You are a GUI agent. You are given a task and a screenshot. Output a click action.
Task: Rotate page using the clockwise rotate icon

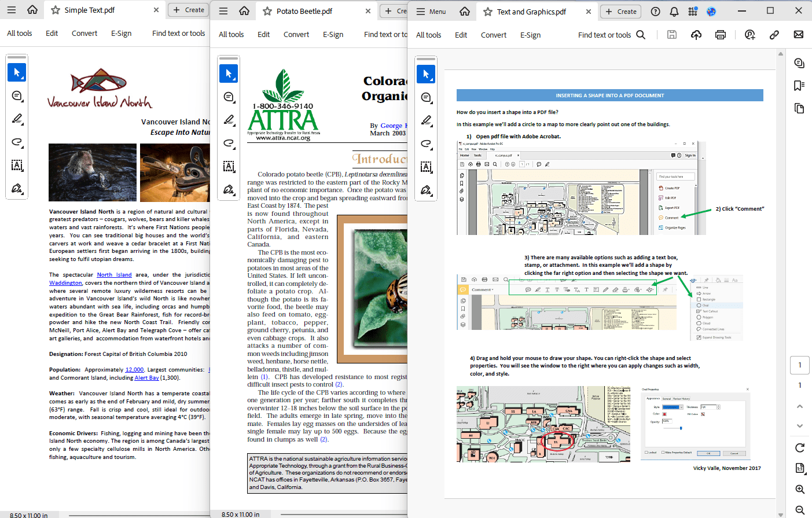click(x=800, y=447)
